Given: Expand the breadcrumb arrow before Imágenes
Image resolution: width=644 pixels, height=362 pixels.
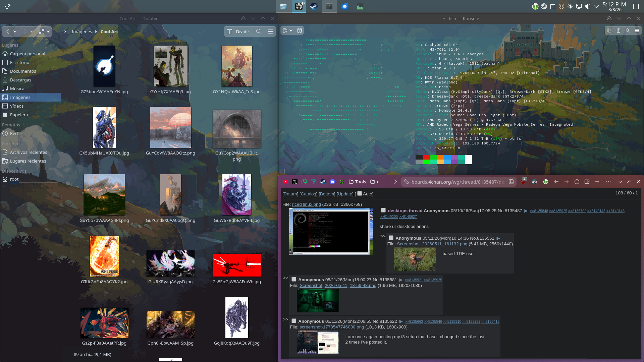Looking at the screenshot, I should [x=65, y=32].
